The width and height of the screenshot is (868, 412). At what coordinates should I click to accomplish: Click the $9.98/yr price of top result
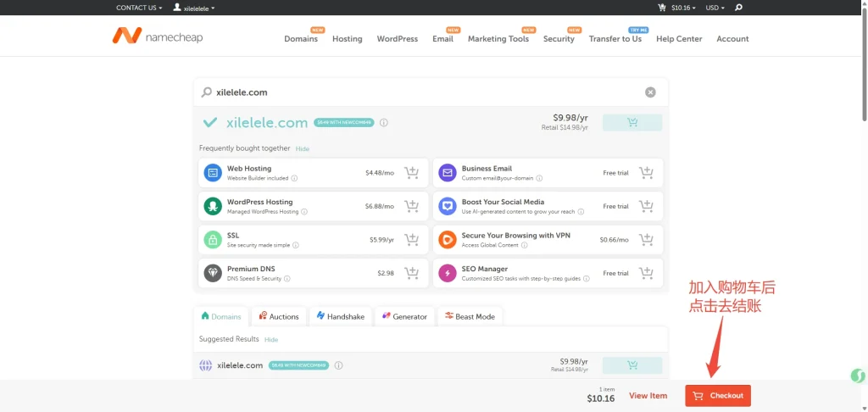coord(570,117)
